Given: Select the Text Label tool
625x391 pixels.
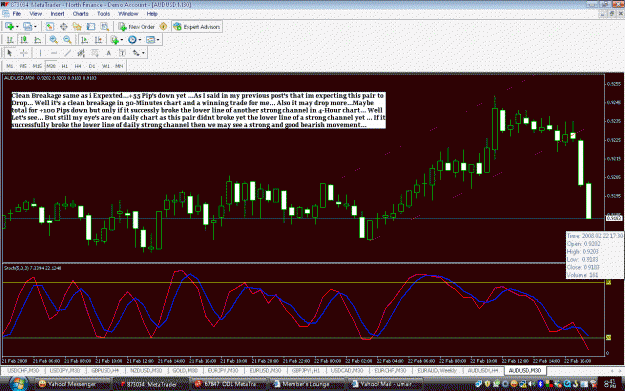Looking at the screenshot, I should [122, 53].
